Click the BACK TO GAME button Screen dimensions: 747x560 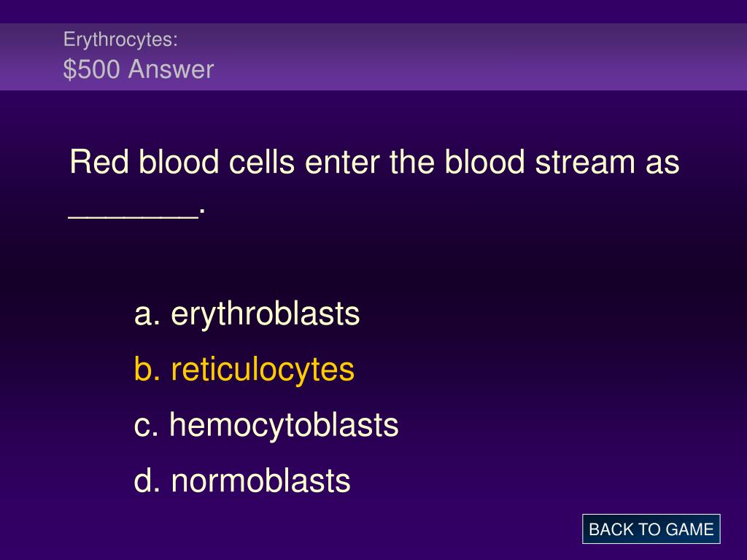(x=651, y=529)
